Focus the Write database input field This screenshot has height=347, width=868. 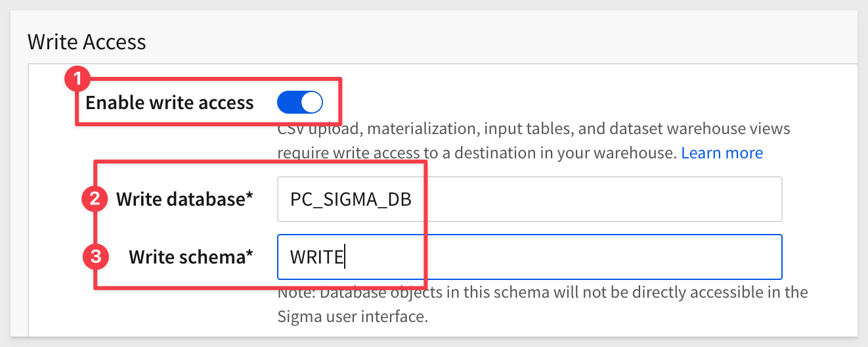[529, 199]
